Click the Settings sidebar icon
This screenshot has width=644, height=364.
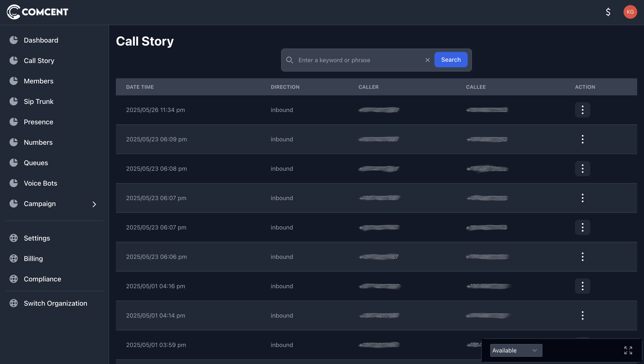tap(13, 238)
